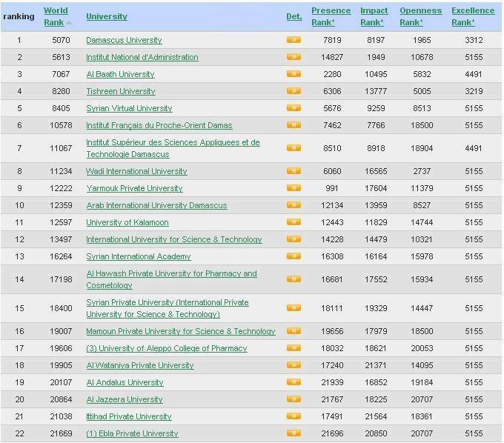
Task: Sort table by World Rank header
Action: (56, 16)
